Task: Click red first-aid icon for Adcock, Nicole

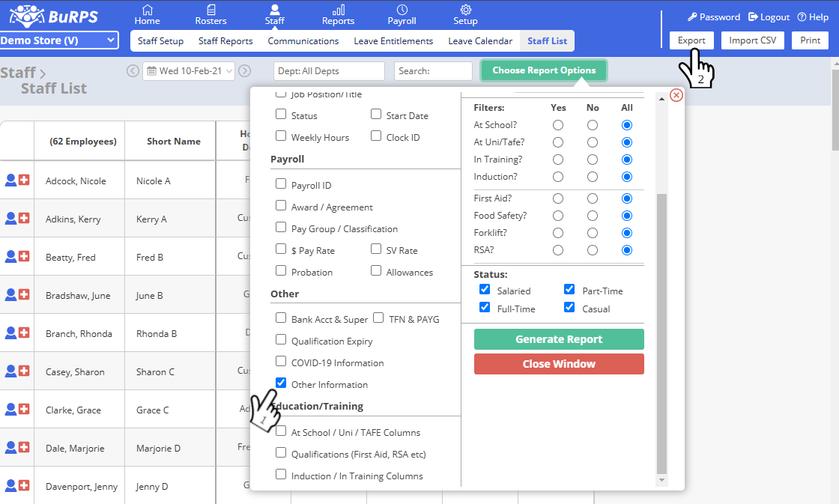Action: click(x=24, y=180)
